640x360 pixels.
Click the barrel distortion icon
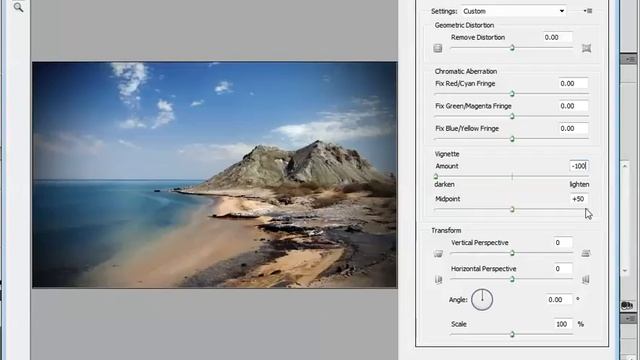coord(438,48)
